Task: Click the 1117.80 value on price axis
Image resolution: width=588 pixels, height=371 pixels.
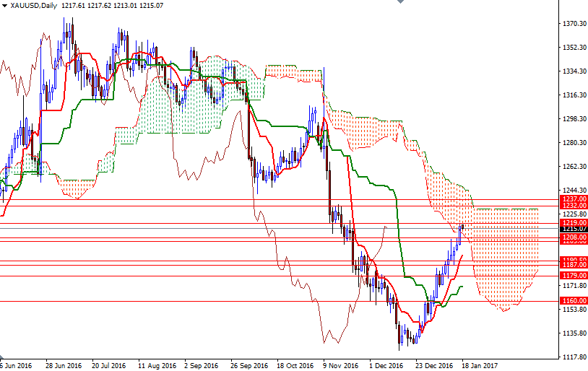Action: pyautogui.click(x=574, y=357)
